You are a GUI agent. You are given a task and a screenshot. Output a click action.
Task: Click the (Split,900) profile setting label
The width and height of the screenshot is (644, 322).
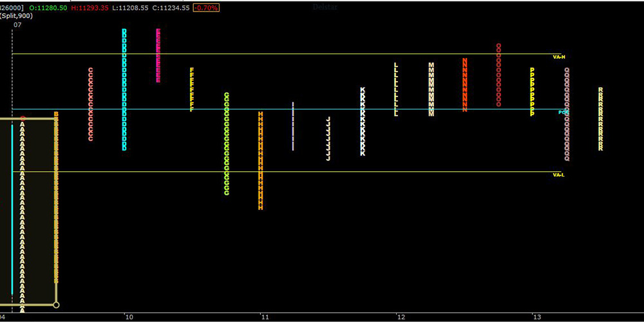tap(17, 16)
